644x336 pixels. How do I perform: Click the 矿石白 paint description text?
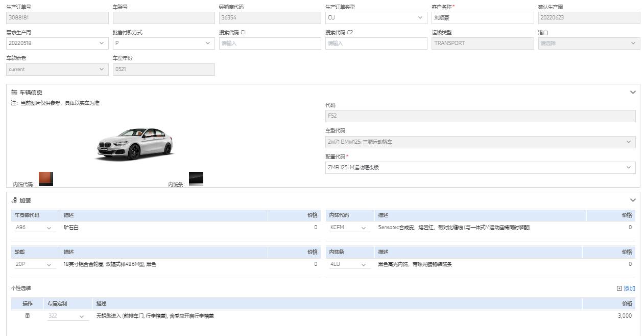[71, 228]
